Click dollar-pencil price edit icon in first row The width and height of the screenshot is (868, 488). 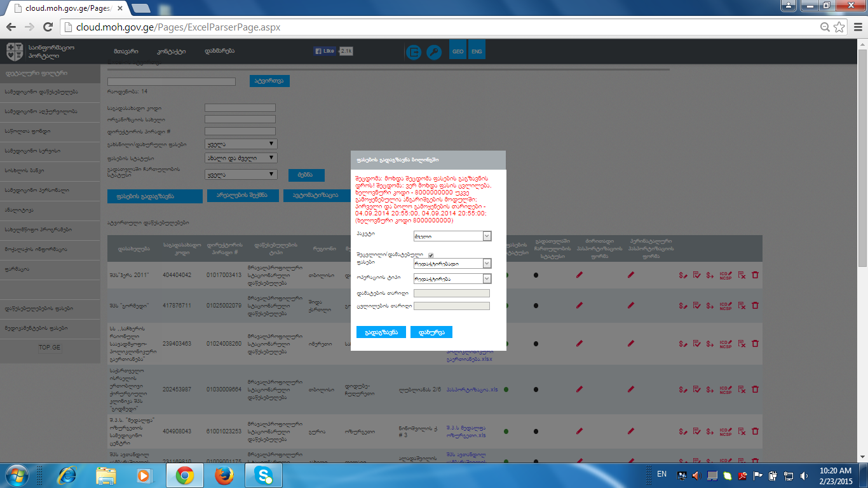tap(684, 275)
